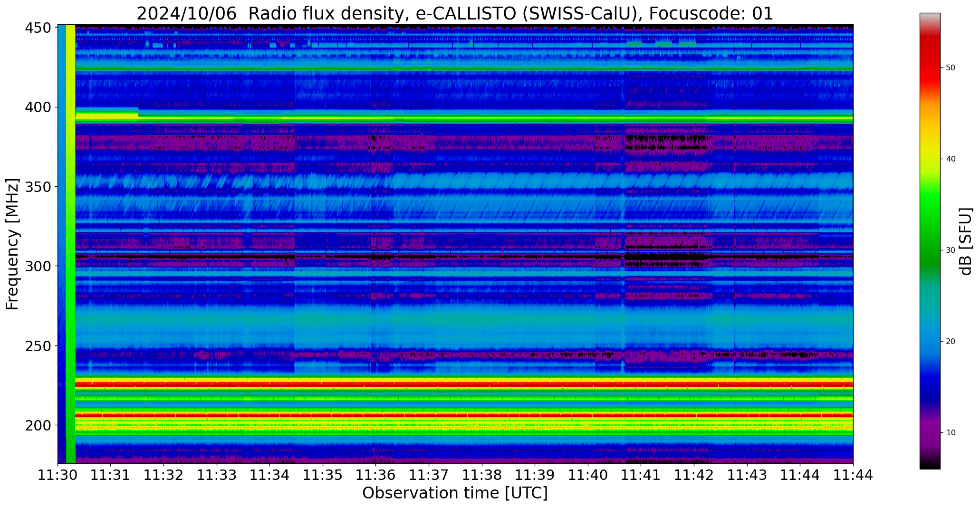Viewport: 980px width, 507px height.
Task: Click the 300 frequency tick label
Action: click(x=38, y=266)
